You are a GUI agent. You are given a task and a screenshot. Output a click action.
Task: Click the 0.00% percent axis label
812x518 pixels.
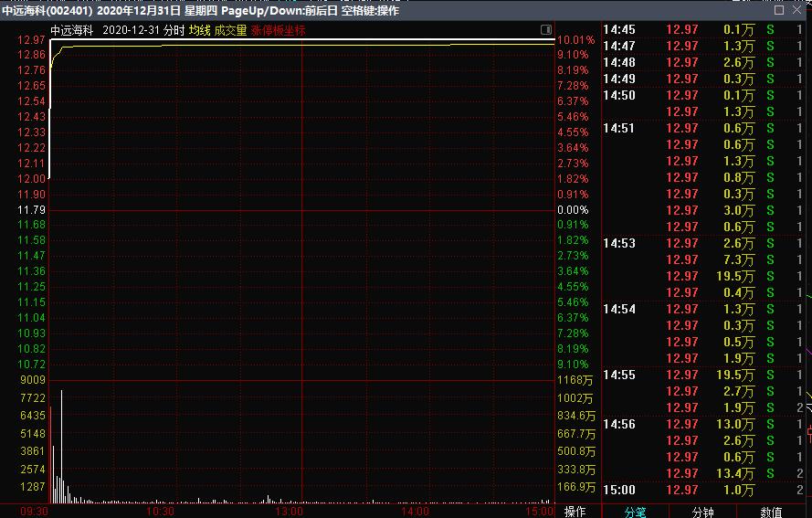pyautogui.click(x=573, y=210)
